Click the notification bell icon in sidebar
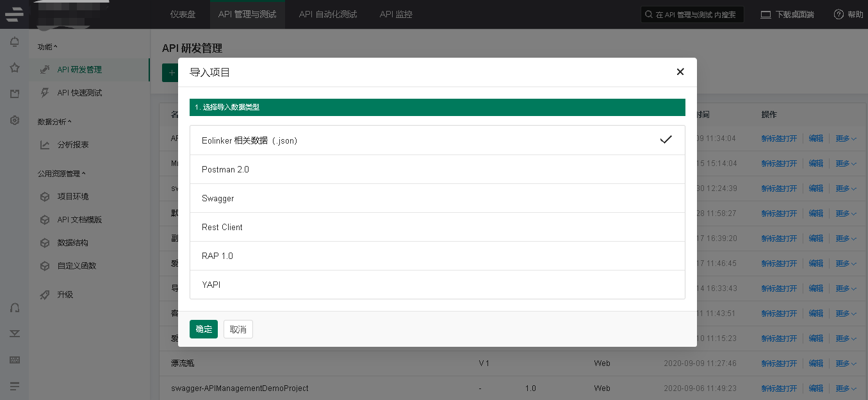The width and height of the screenshot is (868, 400). coord(14,42)
